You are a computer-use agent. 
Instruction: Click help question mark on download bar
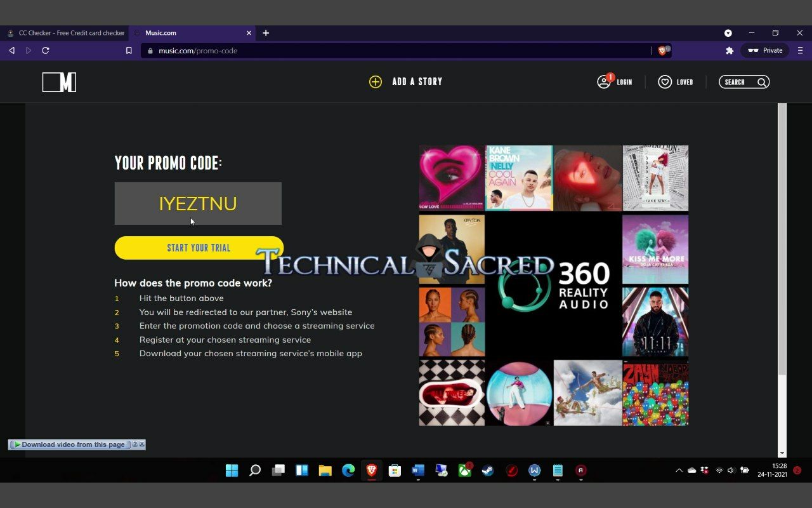(x=134, y=444)
